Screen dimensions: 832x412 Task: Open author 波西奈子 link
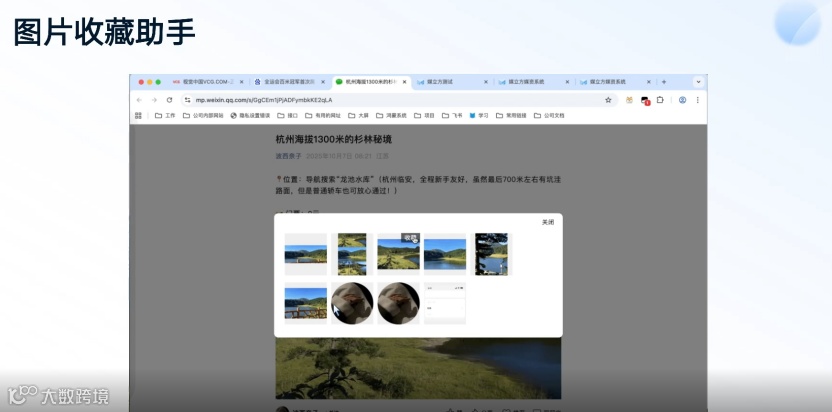click(x=288, y=156)
